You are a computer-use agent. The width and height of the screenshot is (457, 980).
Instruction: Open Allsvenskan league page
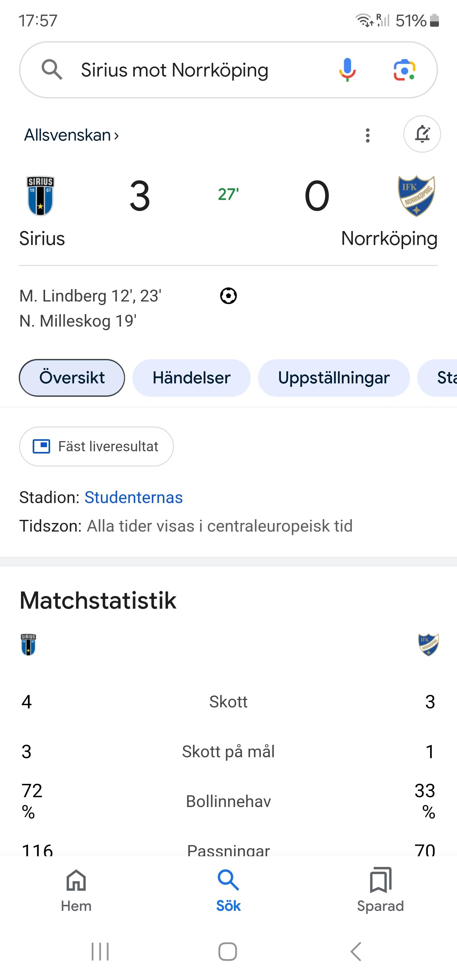(71, 135)
